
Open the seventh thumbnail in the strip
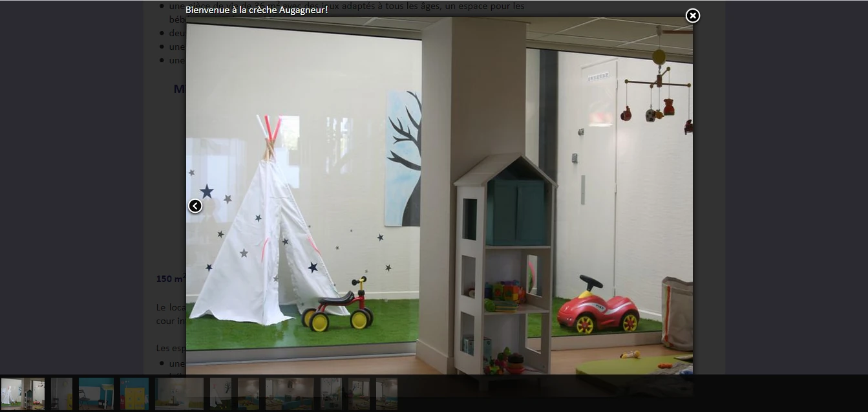(248, 394)
